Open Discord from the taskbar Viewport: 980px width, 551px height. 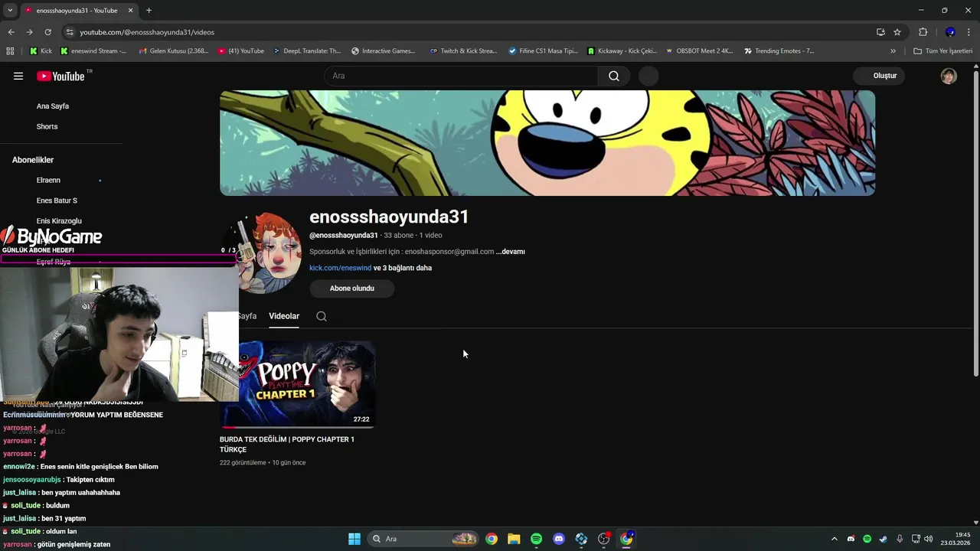559,539
